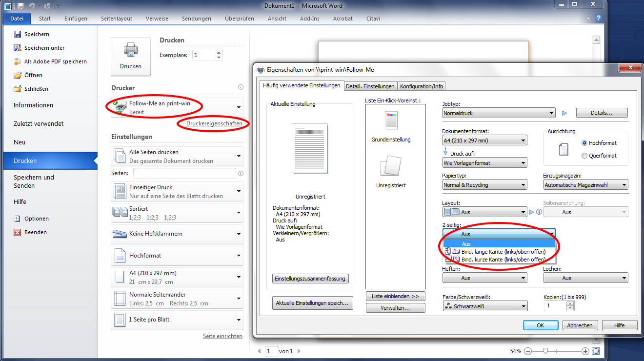Switch to Konfiguration/Info tab

[422, 86]
